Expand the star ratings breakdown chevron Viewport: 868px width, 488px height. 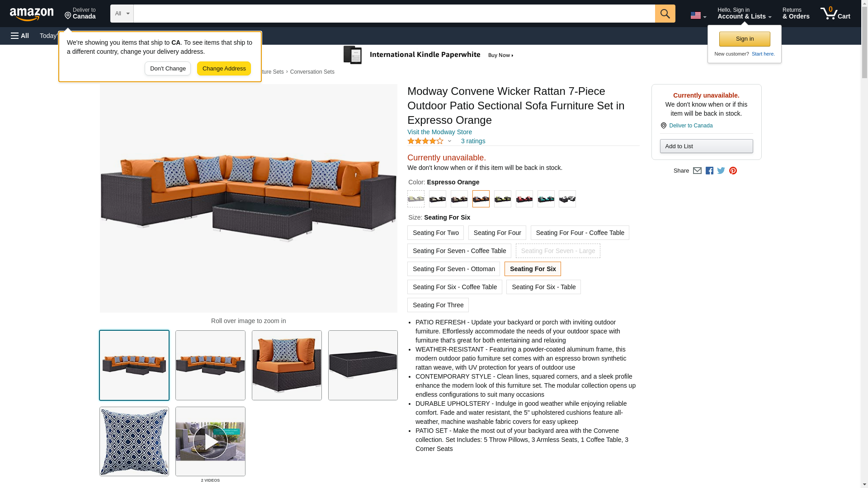pyautogui.click(x=449, y=141)
